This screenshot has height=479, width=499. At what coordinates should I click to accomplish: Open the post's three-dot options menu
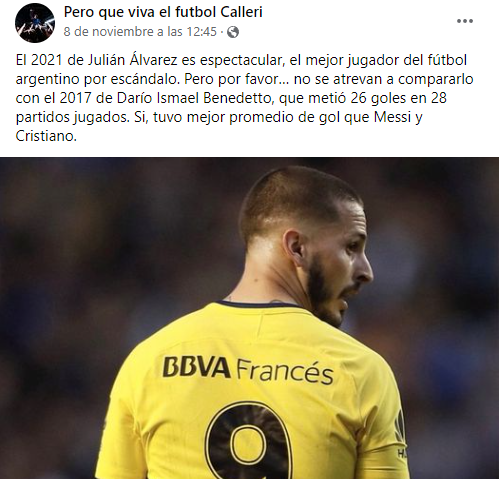pos(465,21)
